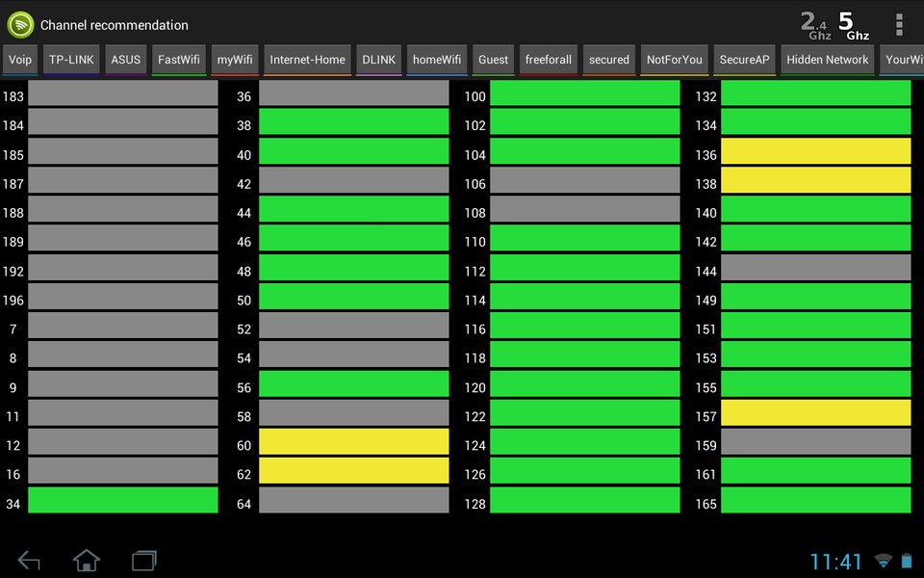Select the Internet-Home network tab
This screenshot has width=924, height=578.
(x=308, y=60)
